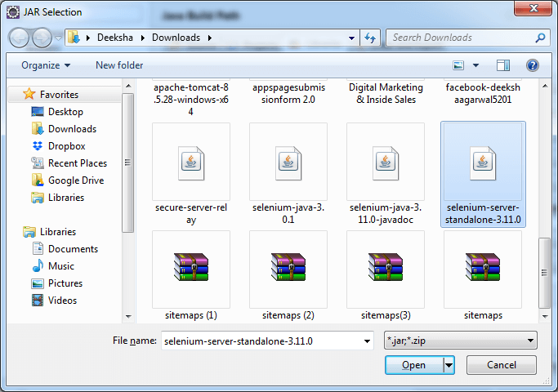Select Digital Marketing & Inside Sales item

click(x=386, y=93)
